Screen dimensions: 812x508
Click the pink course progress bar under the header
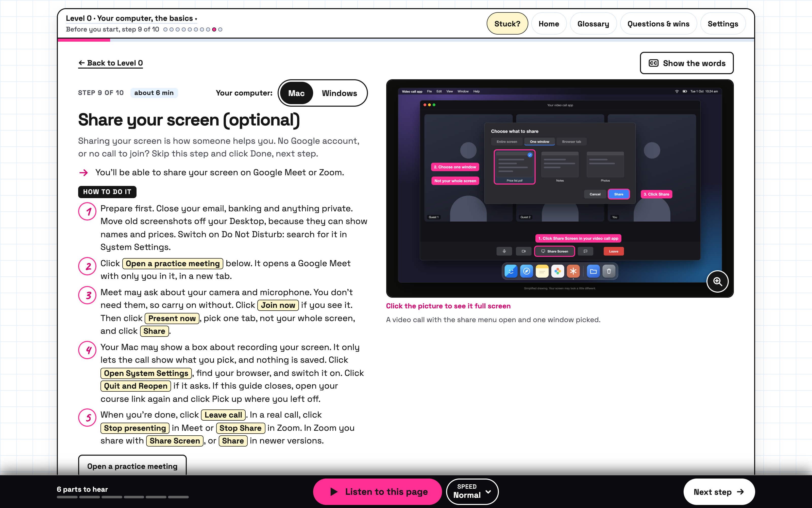[x=84, y=40]
